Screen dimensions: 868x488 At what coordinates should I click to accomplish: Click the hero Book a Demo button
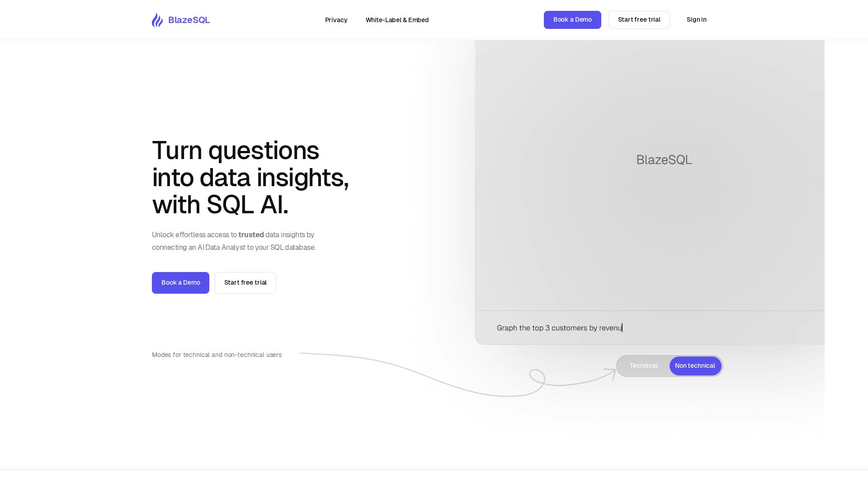[x=180, y=282]
